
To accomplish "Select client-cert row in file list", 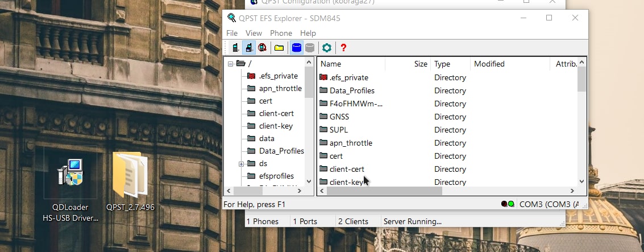I will pos(447,170).
